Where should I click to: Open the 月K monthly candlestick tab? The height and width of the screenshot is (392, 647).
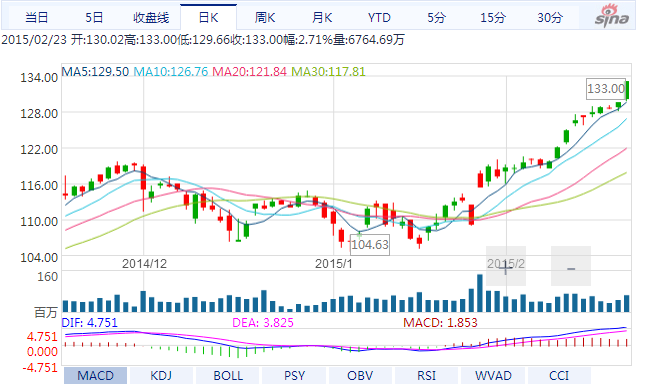tap(322, 18)
